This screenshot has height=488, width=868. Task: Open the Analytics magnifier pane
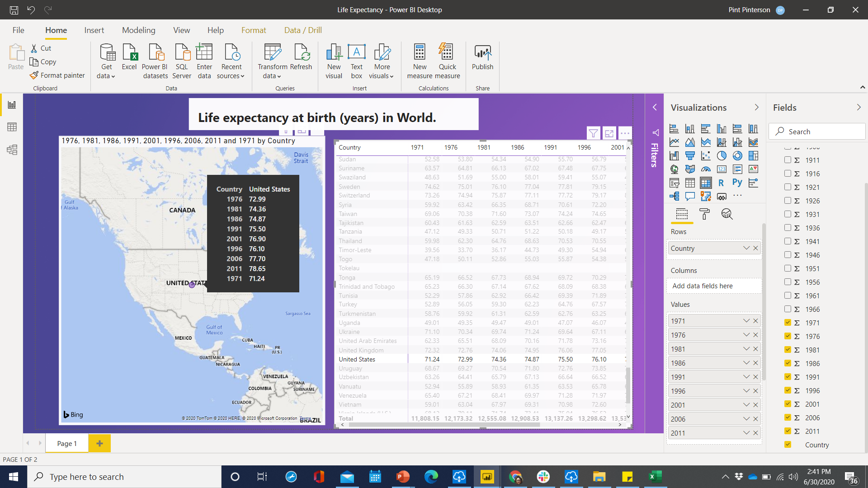point(726,214)
